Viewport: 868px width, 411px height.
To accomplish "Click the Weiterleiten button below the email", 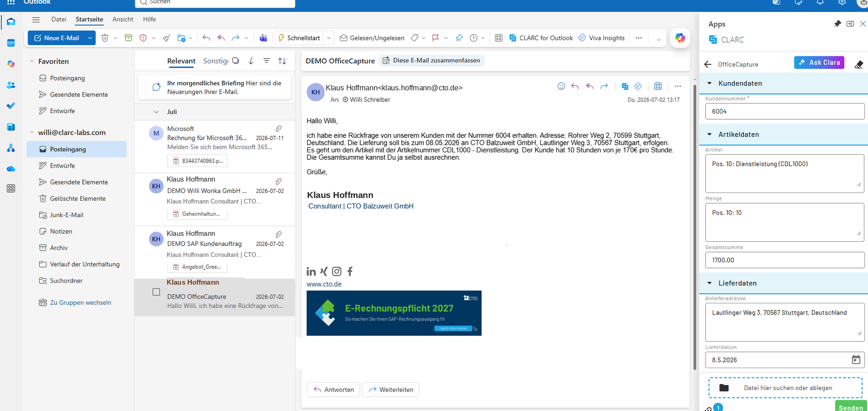I will (390, 390).
